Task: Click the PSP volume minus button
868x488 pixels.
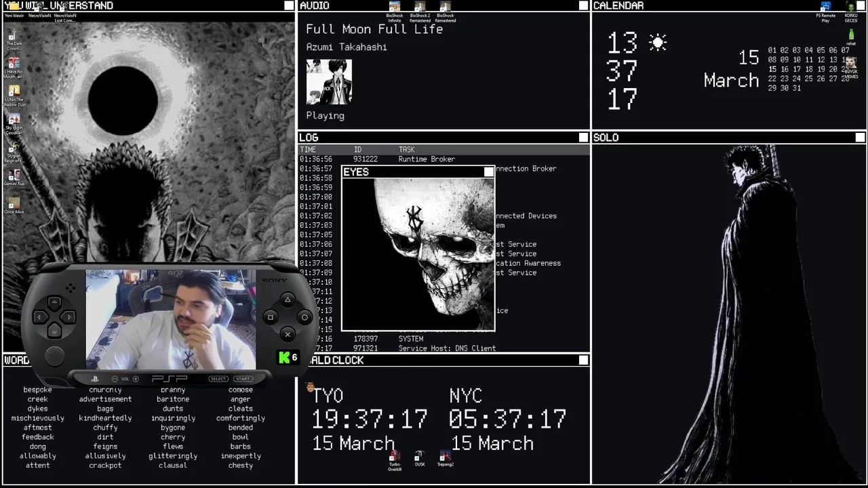Action: pos(114,379)
